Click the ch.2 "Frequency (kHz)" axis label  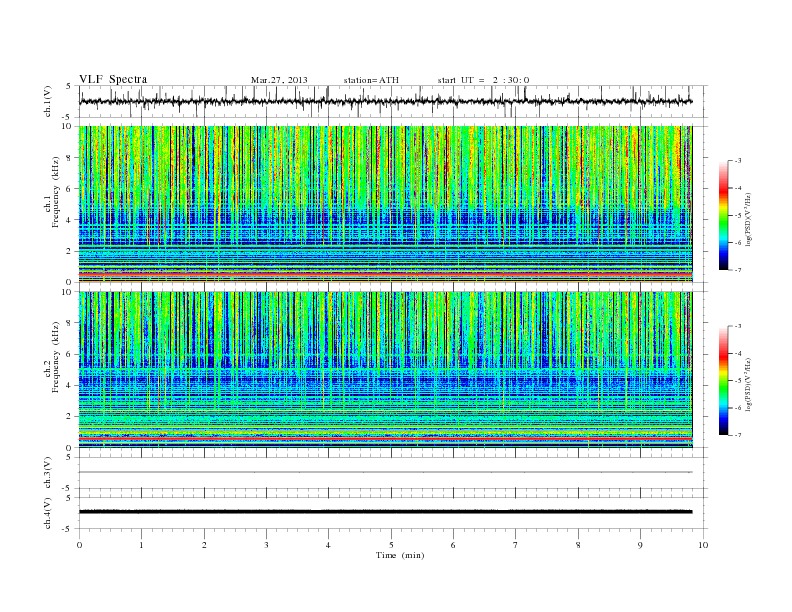pyautogui.click(x=56, y=356)
